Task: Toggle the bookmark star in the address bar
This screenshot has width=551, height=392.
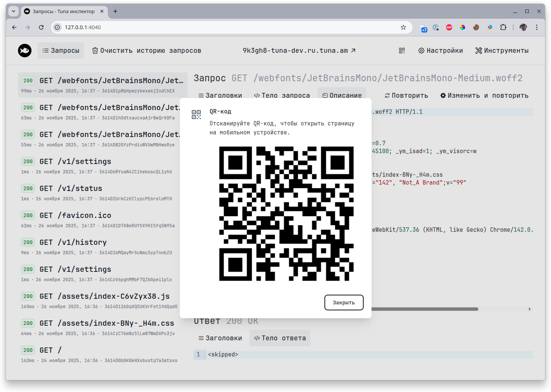Action: point(403,27)
